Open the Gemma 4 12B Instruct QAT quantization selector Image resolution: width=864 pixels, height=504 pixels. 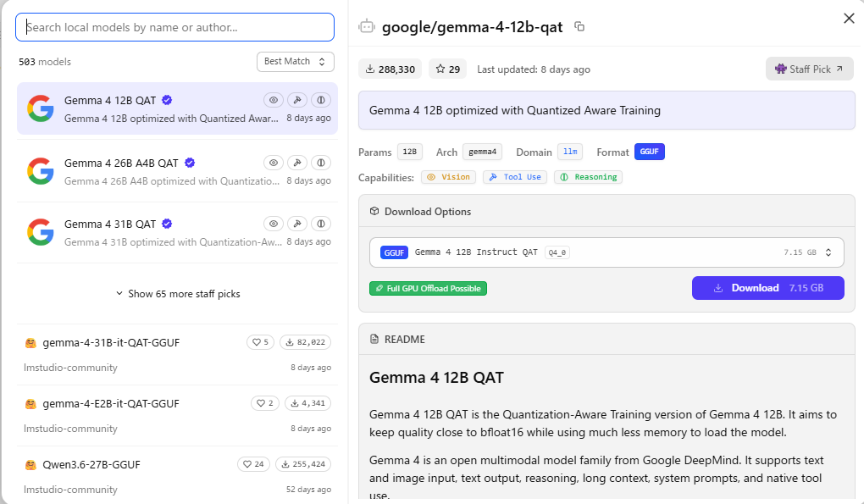[606, 252]
